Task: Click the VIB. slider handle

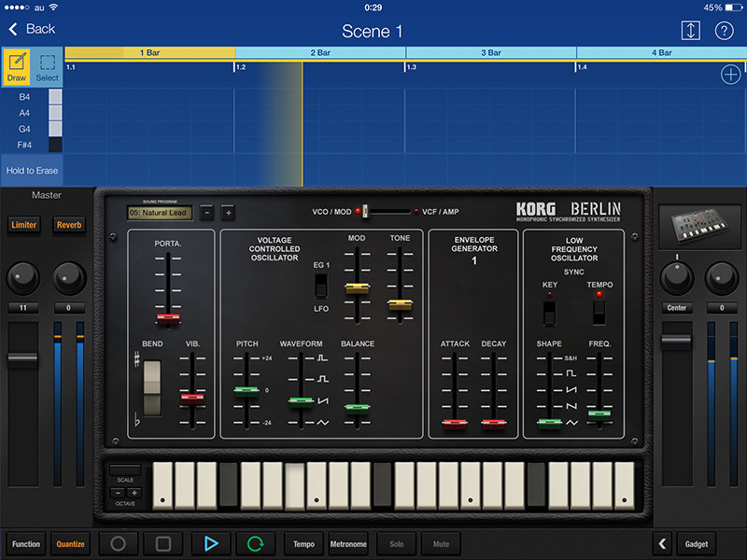Action: tap(192, 399)
